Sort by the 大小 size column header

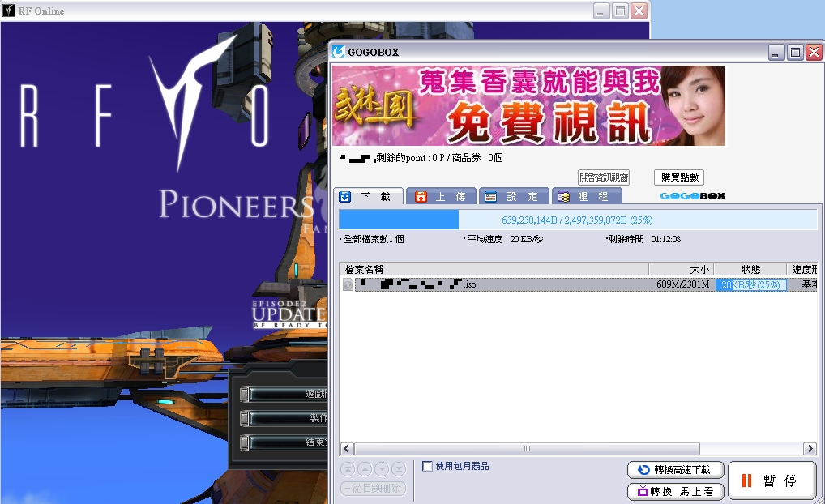coord(682,269)
